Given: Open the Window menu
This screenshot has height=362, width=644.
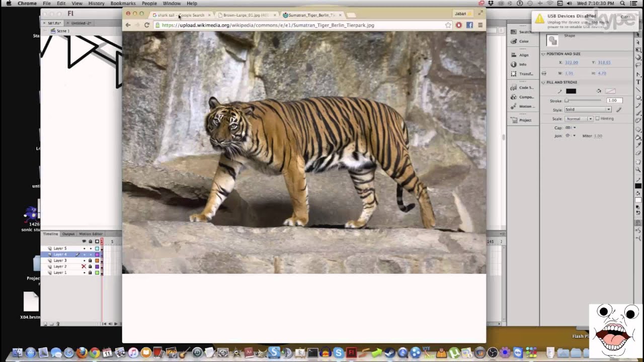Looking at the screenshot, I should pyautogui.click(x=172, y=4).
